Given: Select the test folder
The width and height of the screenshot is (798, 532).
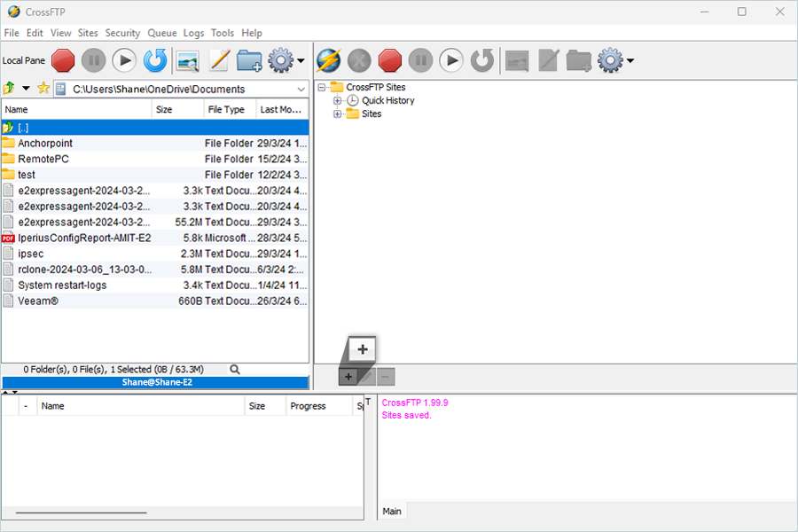Looking at the screenshot, I should point(155,175).
